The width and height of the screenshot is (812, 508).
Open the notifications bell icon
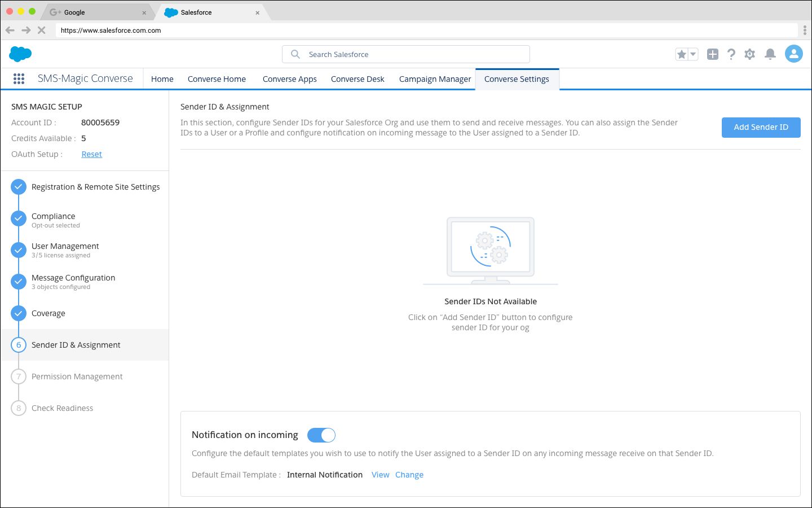click(770, 54)
